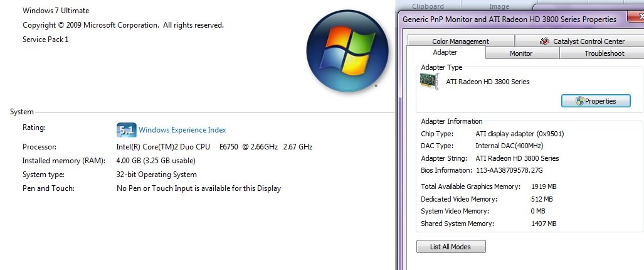
Task: Open the Catalyst Control Center tab
Action: pos(582,41)
